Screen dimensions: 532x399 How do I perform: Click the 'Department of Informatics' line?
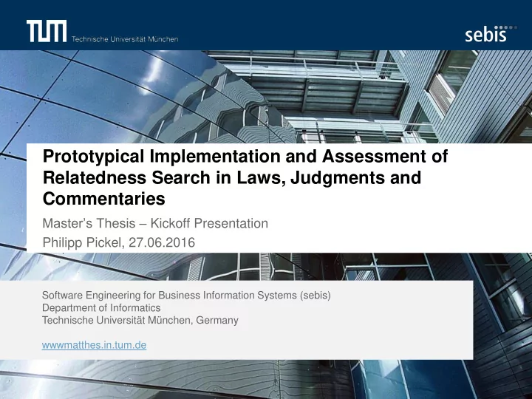click(x=101, y=307)
